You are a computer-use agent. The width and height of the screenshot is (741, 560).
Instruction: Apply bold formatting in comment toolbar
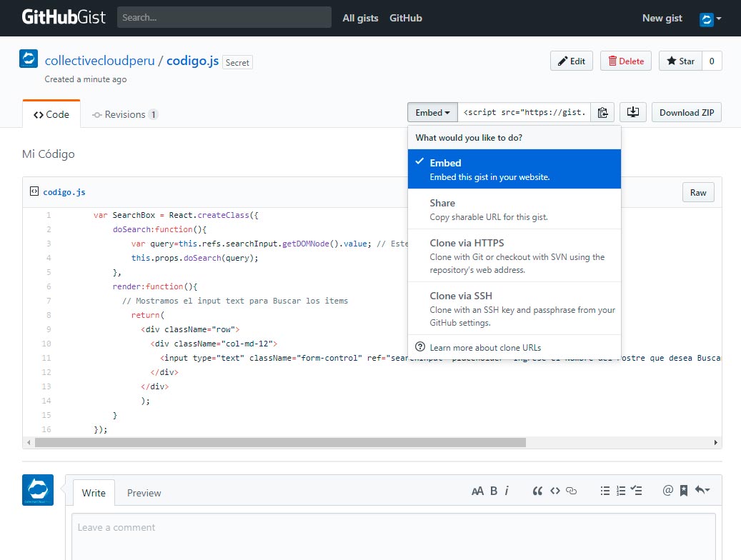(493, 491)
